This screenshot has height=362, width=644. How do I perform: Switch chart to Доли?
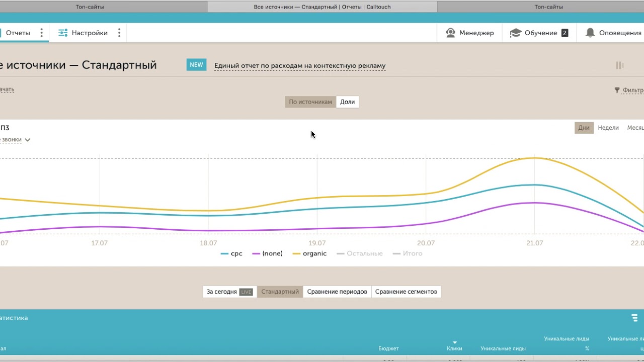click(x=348, y=102)
